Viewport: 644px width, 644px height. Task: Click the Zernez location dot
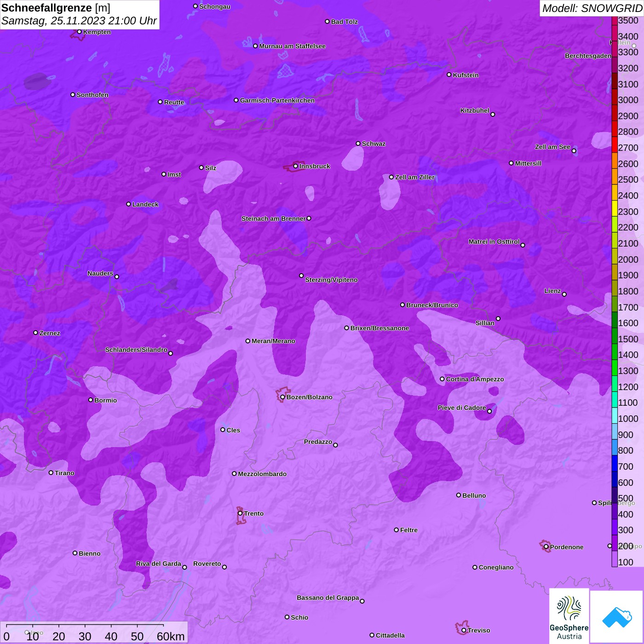35,333
